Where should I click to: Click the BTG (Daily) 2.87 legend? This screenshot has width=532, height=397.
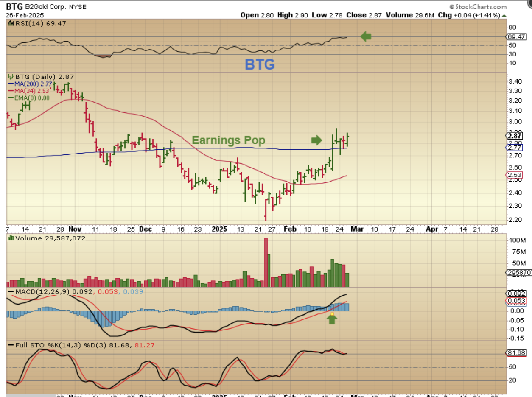point(44,77)
